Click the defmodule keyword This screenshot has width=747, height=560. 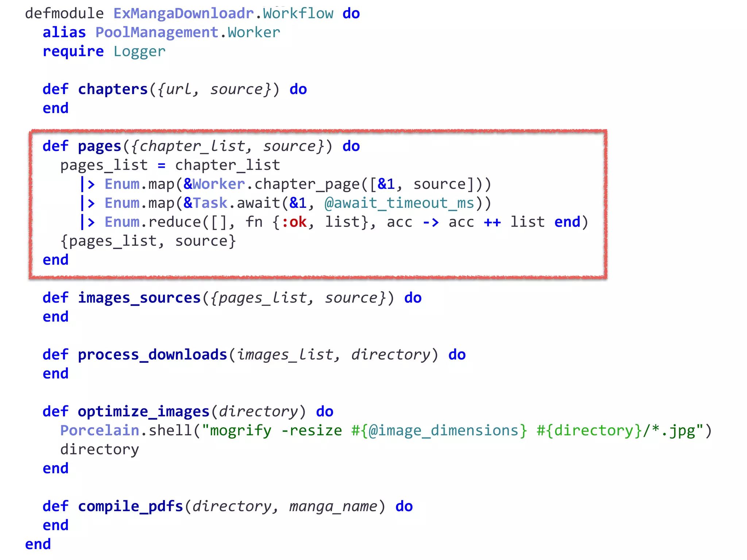pos(64,14)
